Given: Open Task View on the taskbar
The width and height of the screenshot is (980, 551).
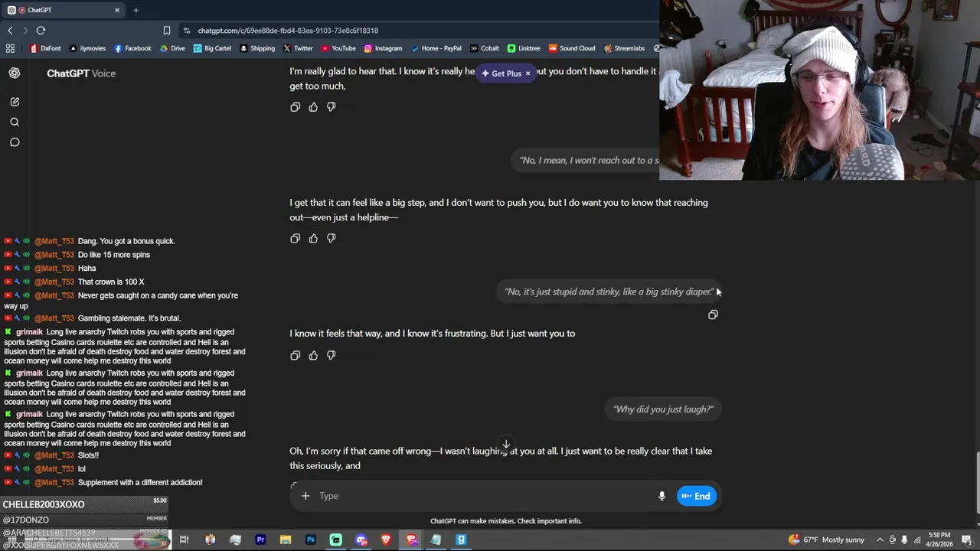Looking at the screenshot, I should coord(185,540).
